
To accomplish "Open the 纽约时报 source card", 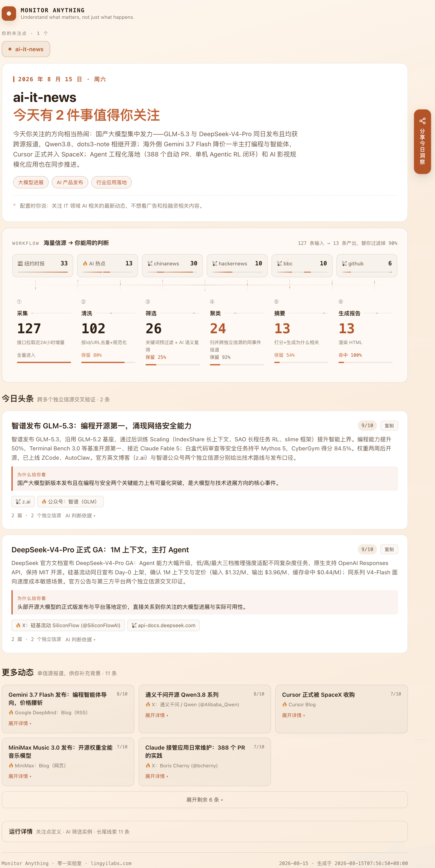I will pyautogui.click(x=43, y=266).
